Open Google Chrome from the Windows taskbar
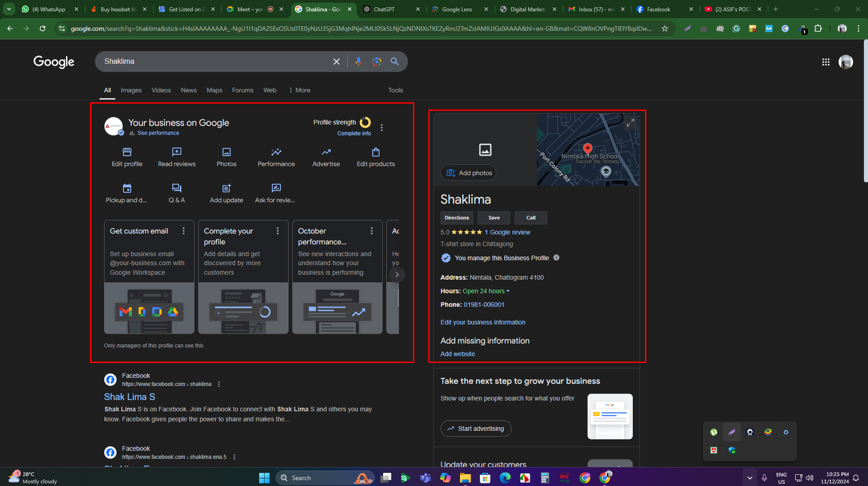Screen dimensions: 868x486 585,478
